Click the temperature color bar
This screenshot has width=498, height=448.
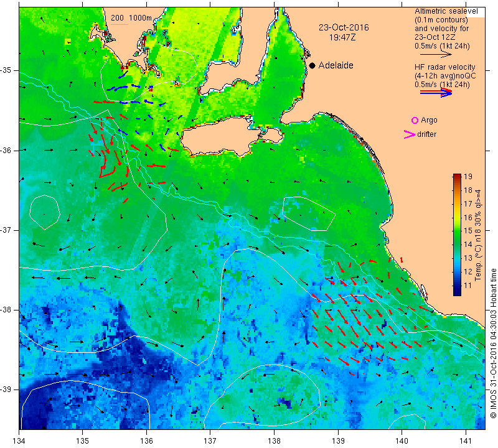pyautogui.click(x=457, y=235)
